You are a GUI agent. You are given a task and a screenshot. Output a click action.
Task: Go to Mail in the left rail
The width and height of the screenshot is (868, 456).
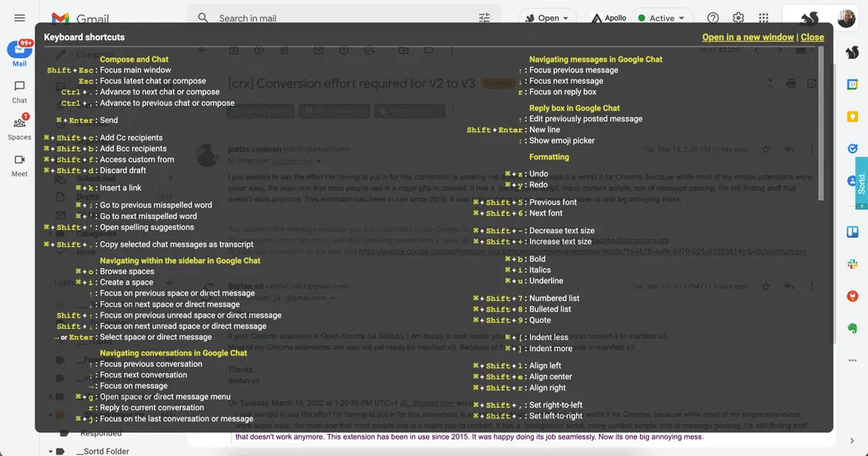pos(20,54)
